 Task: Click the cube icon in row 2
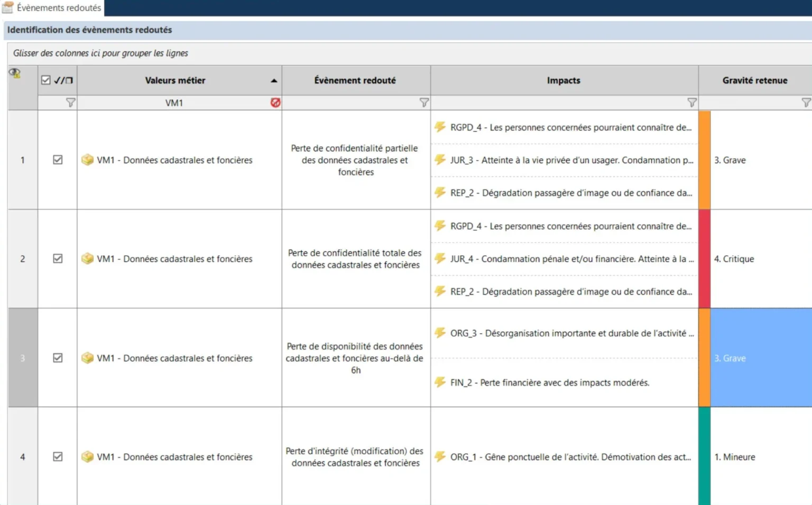click(x=88, y=258)
